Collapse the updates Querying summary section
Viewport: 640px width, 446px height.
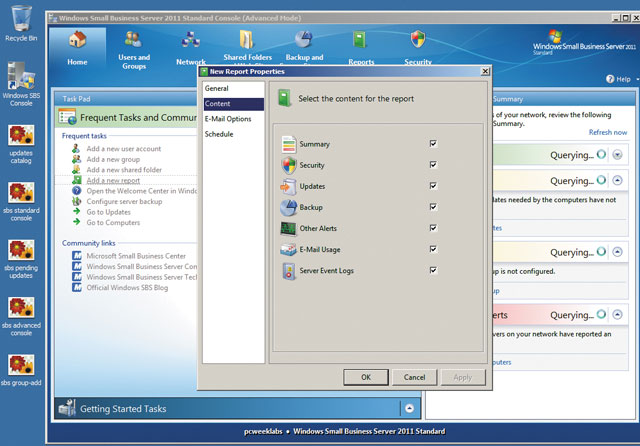[x=618, y=180]
